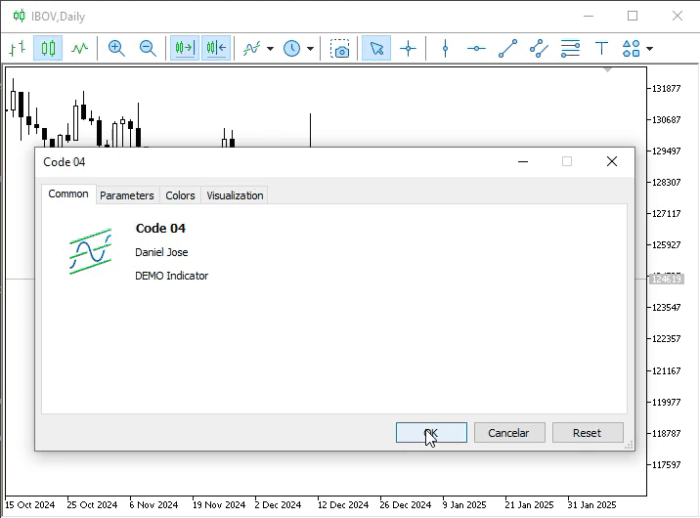Click the chart shift triangle marker
This screenshot has width=700, height=518.
point(607,70)
